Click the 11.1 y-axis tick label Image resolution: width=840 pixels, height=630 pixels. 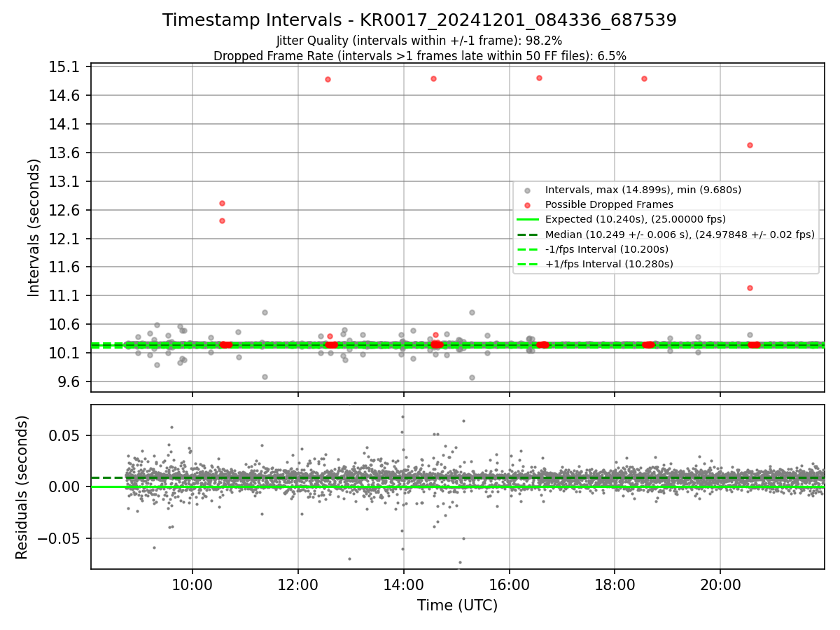[64, 296]
